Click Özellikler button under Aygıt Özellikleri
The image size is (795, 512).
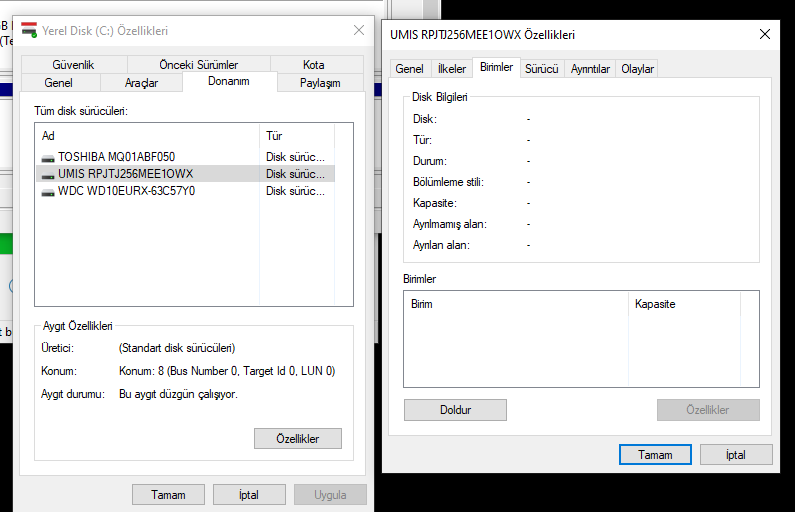pos(298,438)
